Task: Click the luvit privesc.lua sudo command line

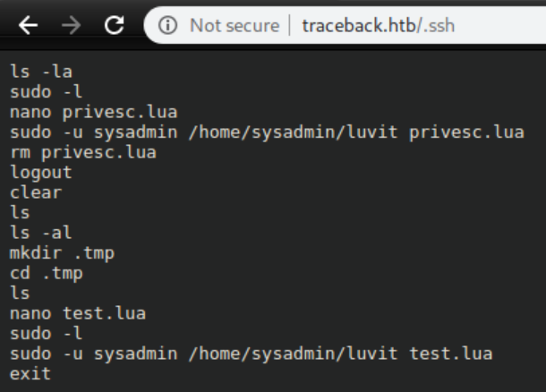Action: pyautogui.click(x=267, y=132)
